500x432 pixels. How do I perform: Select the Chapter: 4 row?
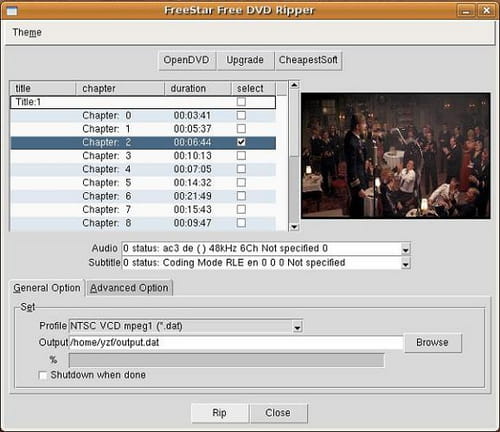143,169
